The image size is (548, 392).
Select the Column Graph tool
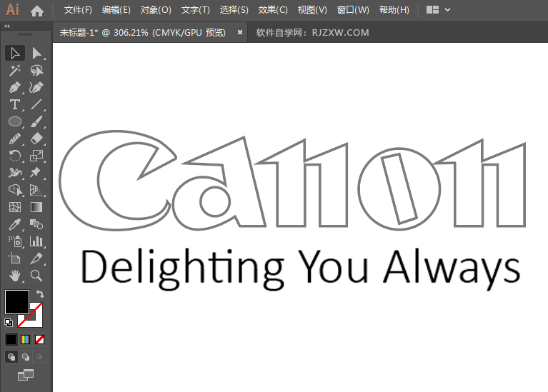click(36, 241)
